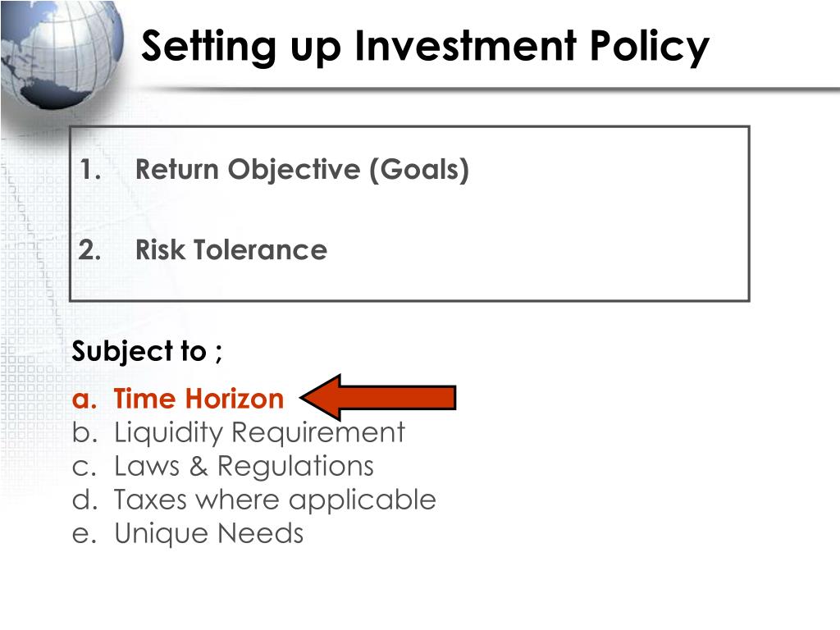Select the slide title Setting up Investment Policy

[425, 47]
